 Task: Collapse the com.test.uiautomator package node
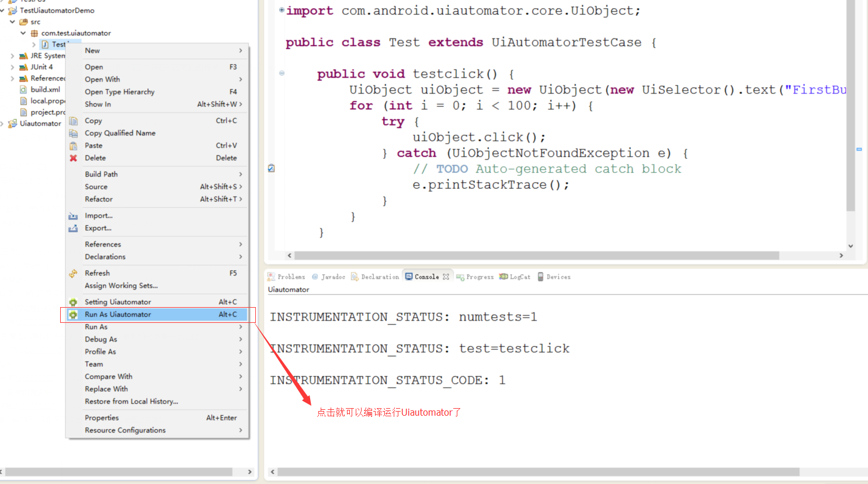point(23,33)
